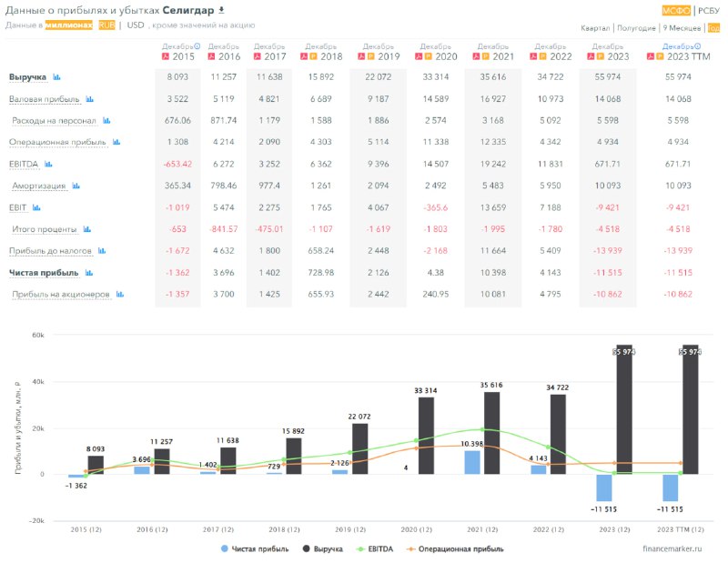
Task: Open the red PDF report for 2020
Action: click(x=419, y=56)
